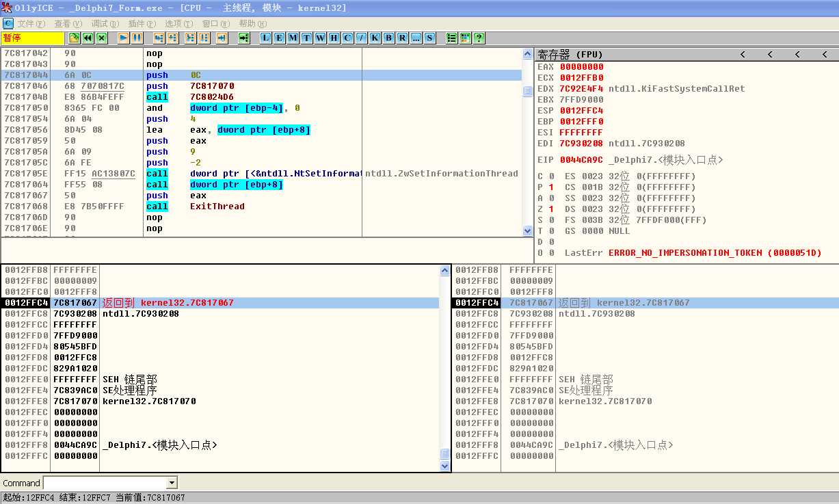Pause execution with the pause icon
Image resolution: width=839 pixels, height=504 pixels.
[x=137, y=38]
